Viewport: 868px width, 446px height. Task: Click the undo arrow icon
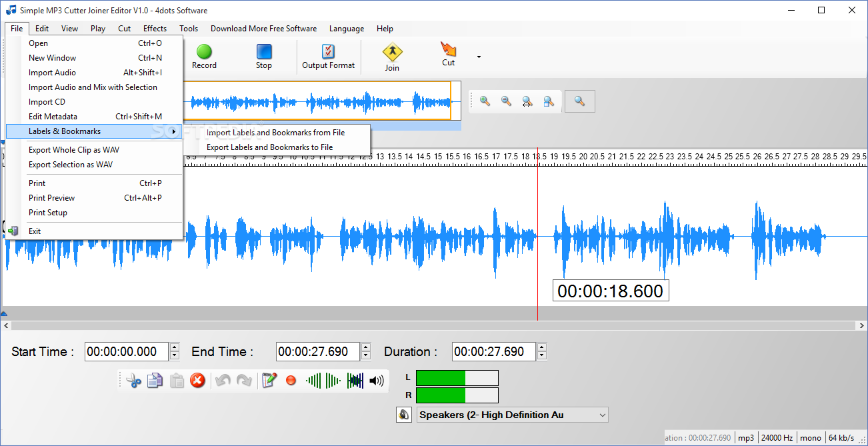point(223,381)
